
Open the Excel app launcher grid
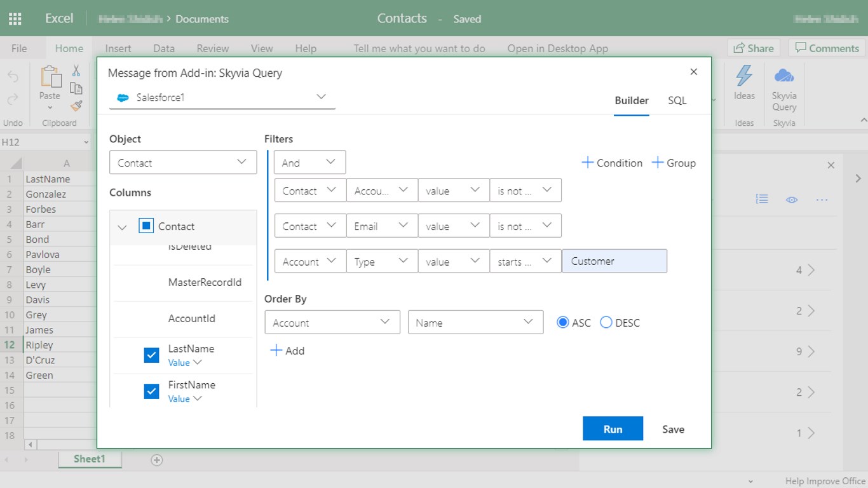(x=15, y=18)
